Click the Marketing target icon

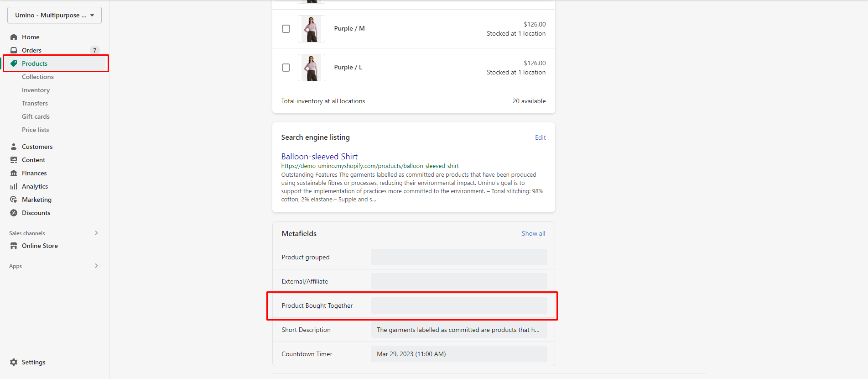click(14, 200)
